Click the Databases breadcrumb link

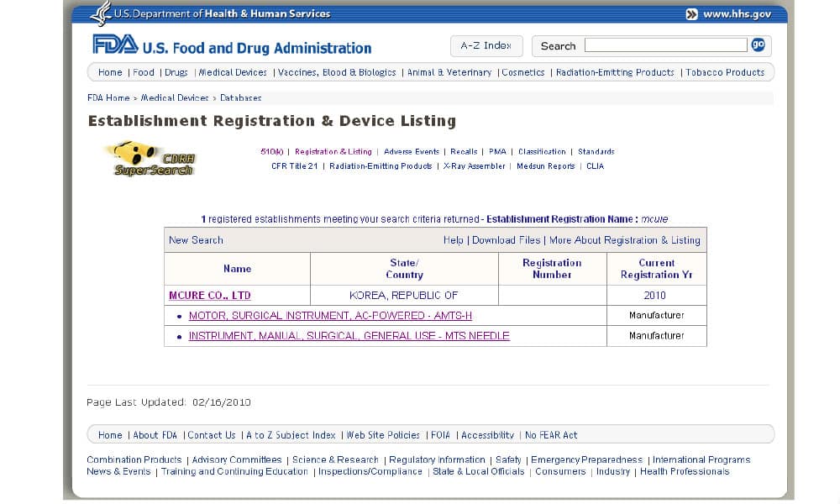click(x=240, y=98)
